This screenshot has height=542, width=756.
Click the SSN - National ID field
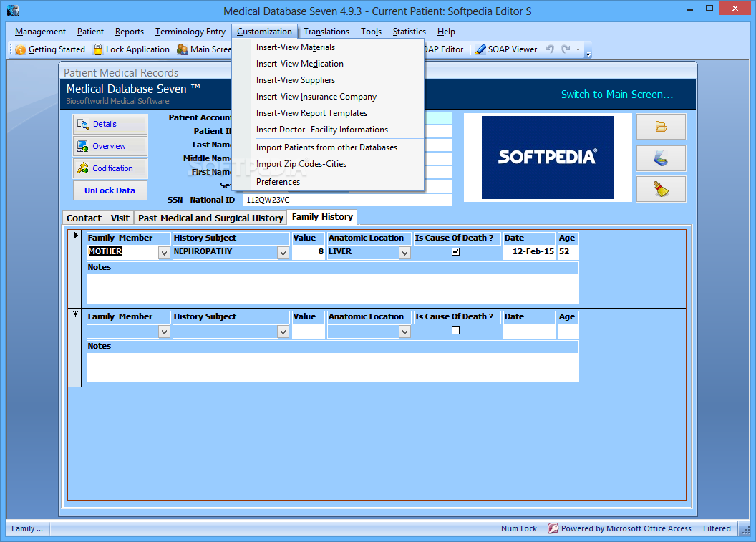[x=347, y=200]
